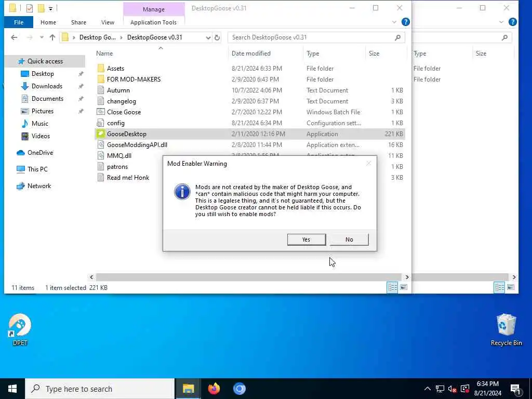The height and width of the screenshot is (399, 532).
Task: Select OneDrive in navigation pane
Action: point(40,153)
